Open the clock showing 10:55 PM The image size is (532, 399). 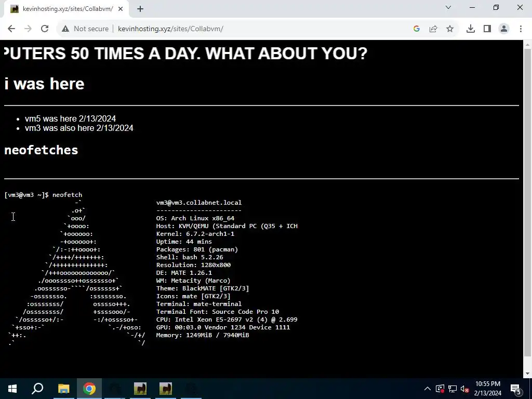coord(487,389)
